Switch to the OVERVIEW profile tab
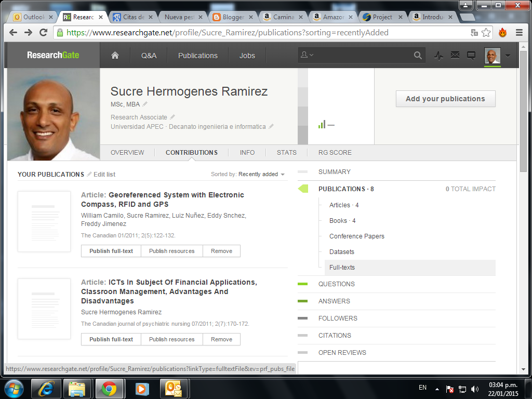 (x=127, y=153)
